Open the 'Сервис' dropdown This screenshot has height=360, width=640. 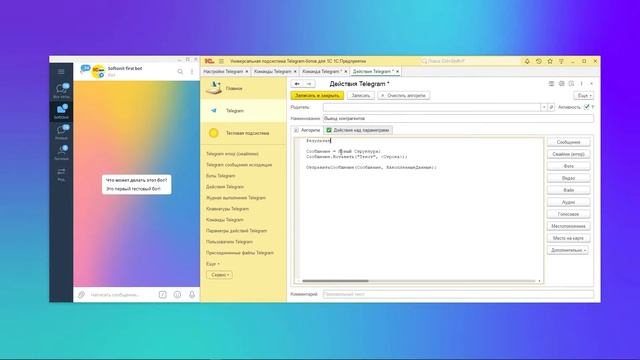220,275
